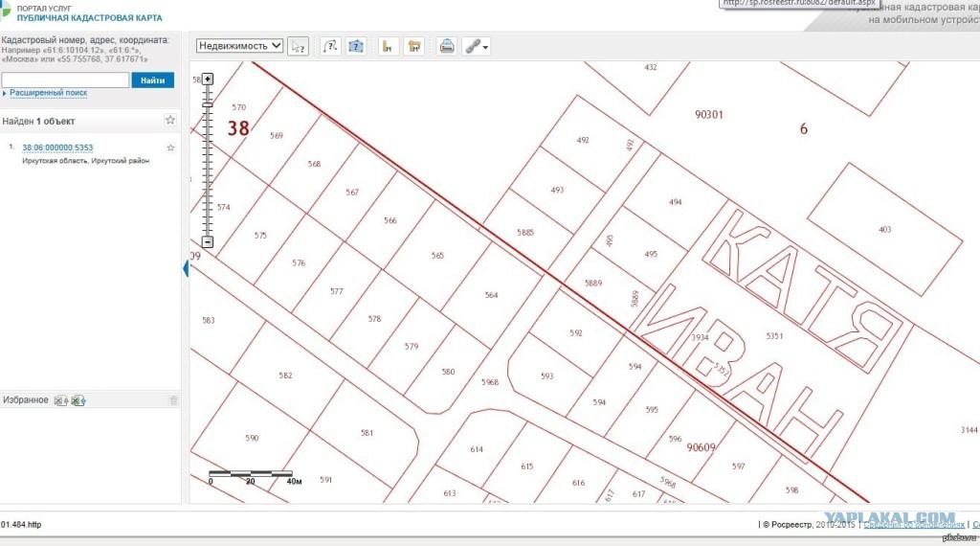This screenshot has height=546, width=980.
Task: Open the Недвижимость layer dropdown
Action: click(240, 46)
